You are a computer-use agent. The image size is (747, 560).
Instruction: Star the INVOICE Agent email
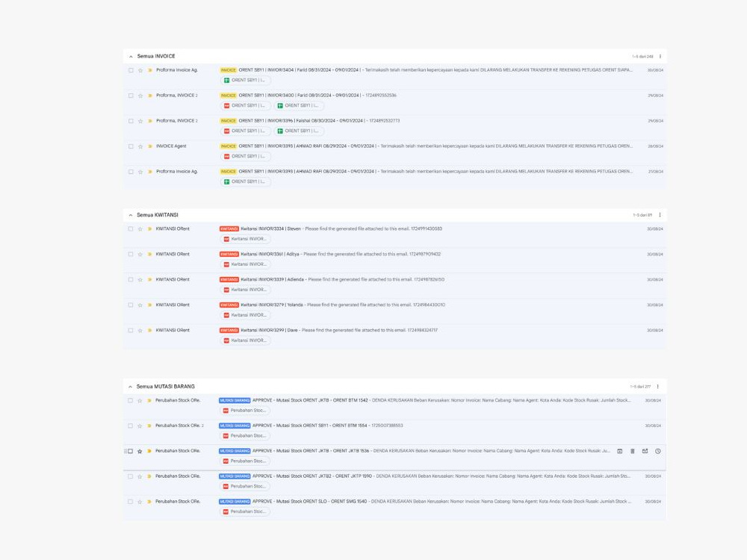(140, 146)
